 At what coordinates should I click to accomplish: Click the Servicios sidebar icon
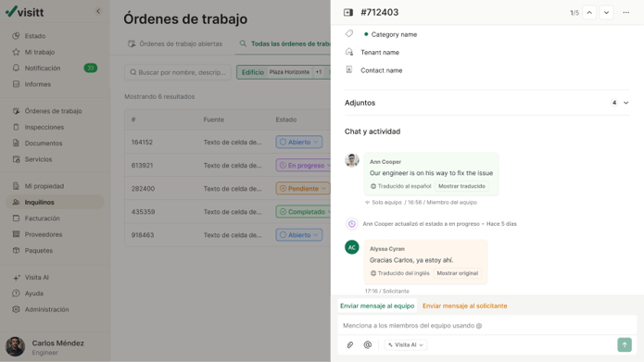point(16,159)
